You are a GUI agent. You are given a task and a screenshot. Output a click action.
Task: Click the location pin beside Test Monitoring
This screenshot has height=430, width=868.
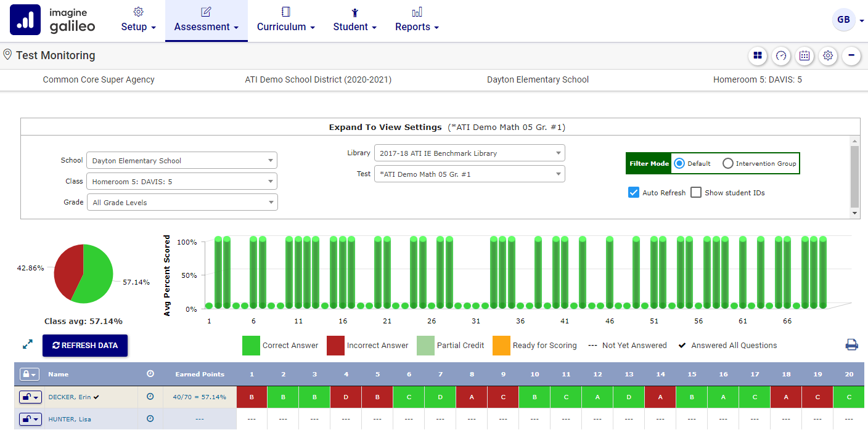7,55
